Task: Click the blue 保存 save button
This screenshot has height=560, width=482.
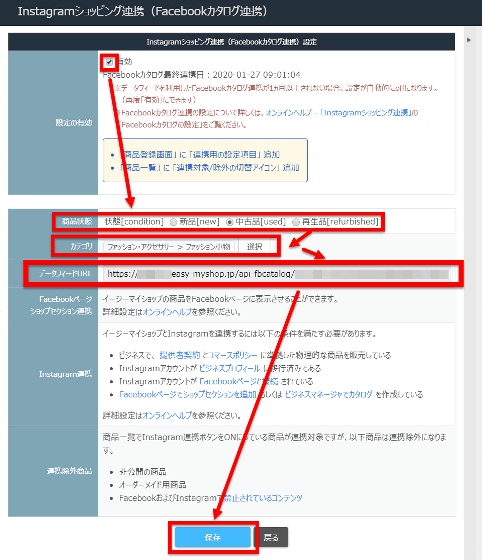Action: pos(213,537)
